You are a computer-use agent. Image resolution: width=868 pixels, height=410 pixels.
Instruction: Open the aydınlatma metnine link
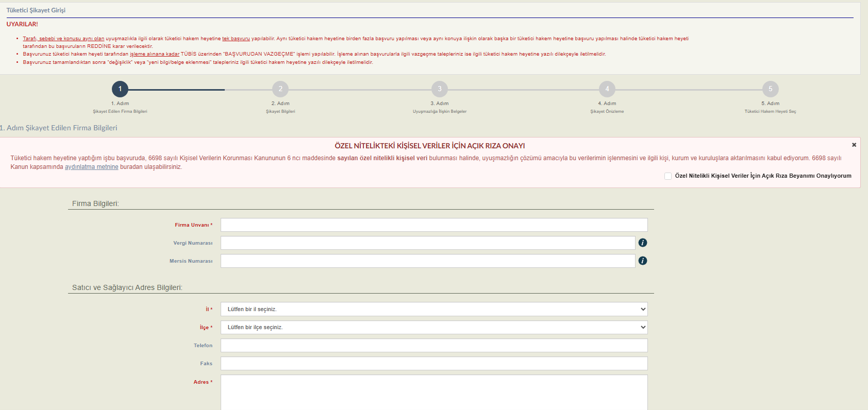tap(92, 167)
